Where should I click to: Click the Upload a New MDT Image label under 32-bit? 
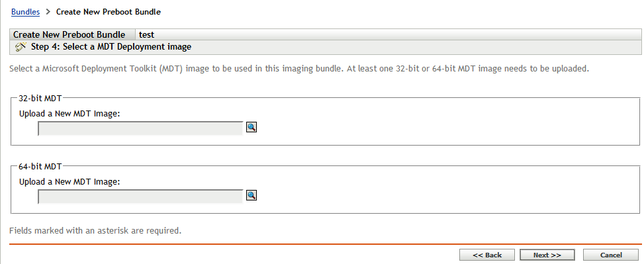point(69,113)
